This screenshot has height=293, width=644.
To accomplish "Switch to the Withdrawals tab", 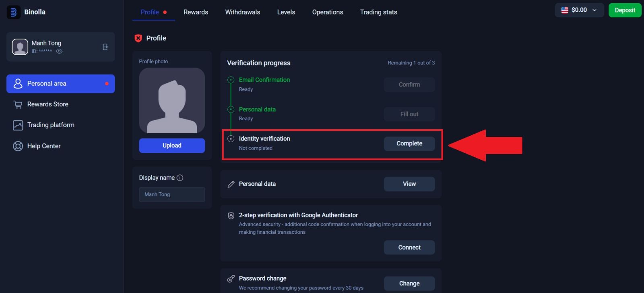I will tap(242, 12).
